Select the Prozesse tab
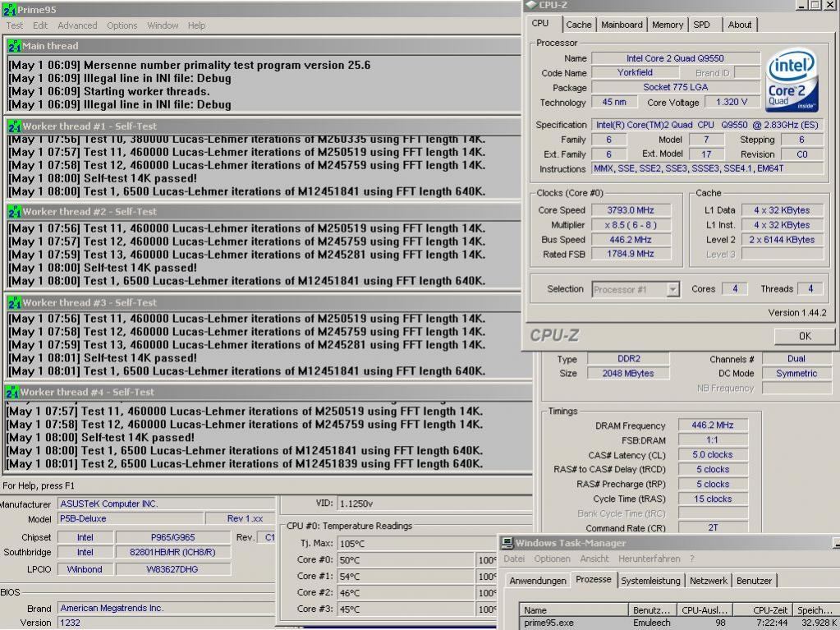840x630 pixels. pos(593,579)
